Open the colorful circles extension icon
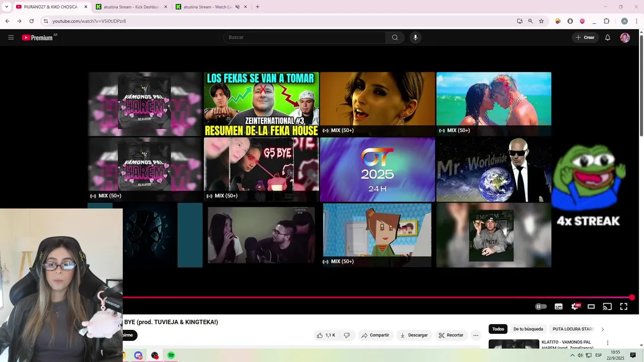This screenshot has height=362, width=644. (x=558, y=21)
